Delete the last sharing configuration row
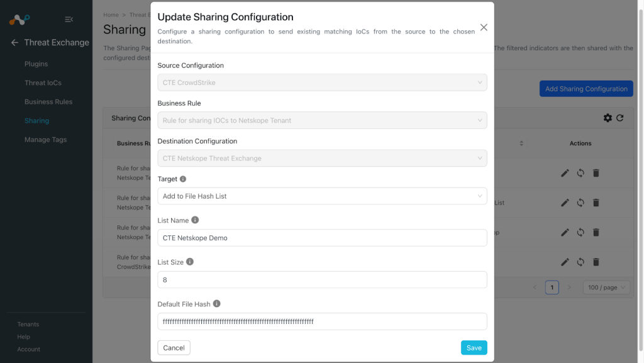The height and width of the screenshot is (363, 644). tap(596, 262)
